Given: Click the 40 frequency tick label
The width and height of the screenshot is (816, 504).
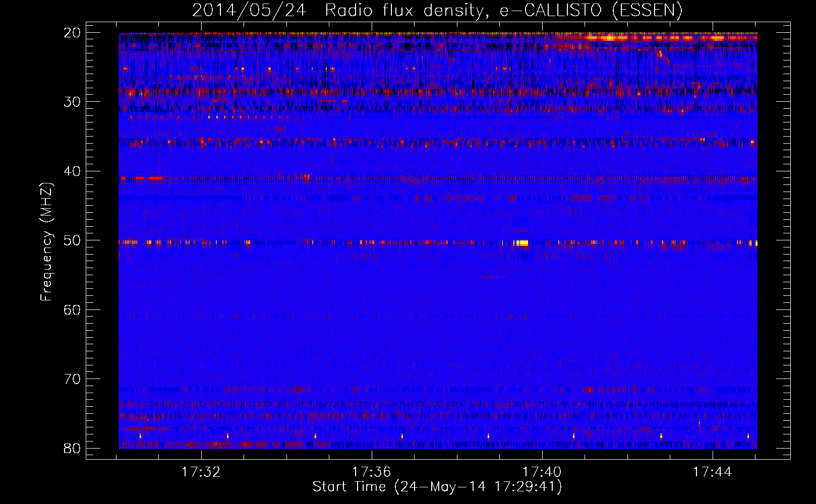Looking at the screenshot, I should (x=73, y=171).
